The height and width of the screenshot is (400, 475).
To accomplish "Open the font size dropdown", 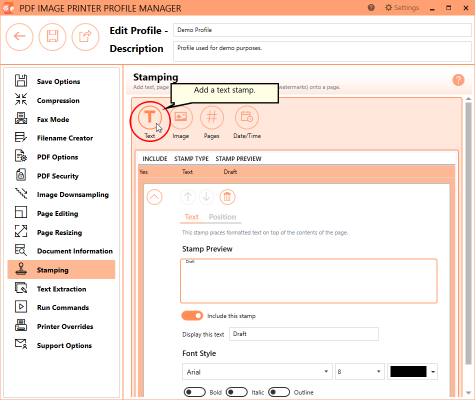I will tap(360, 372).
